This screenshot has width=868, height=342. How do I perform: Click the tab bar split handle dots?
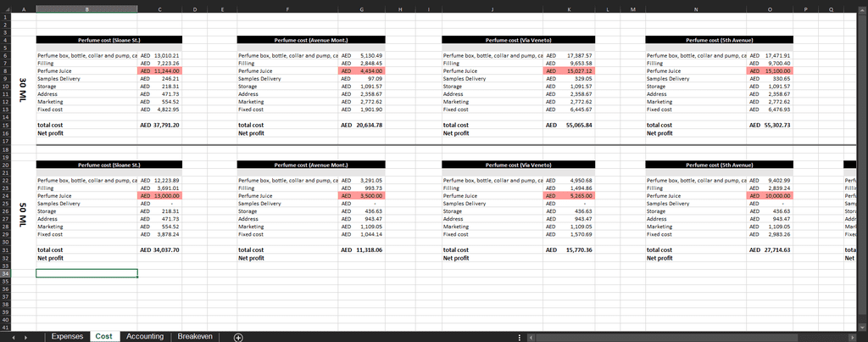[x=520, y=337]
